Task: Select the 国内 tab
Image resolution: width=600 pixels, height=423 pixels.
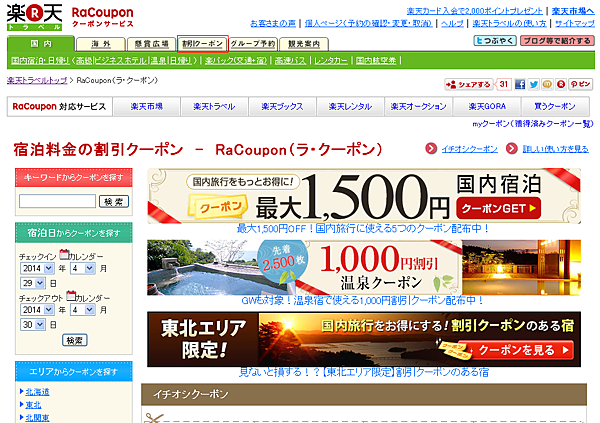Action: click(x=41, y=44)
